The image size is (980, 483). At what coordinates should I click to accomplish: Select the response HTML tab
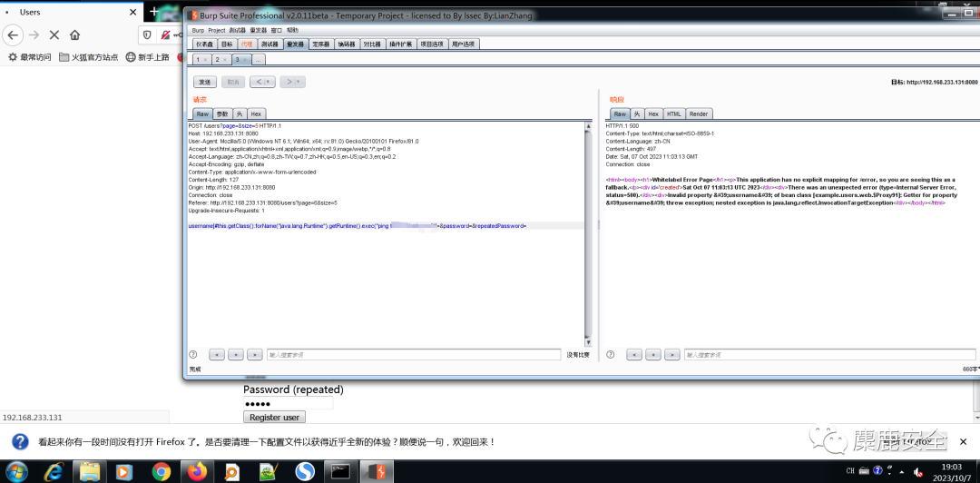click(x=673, y=113)
